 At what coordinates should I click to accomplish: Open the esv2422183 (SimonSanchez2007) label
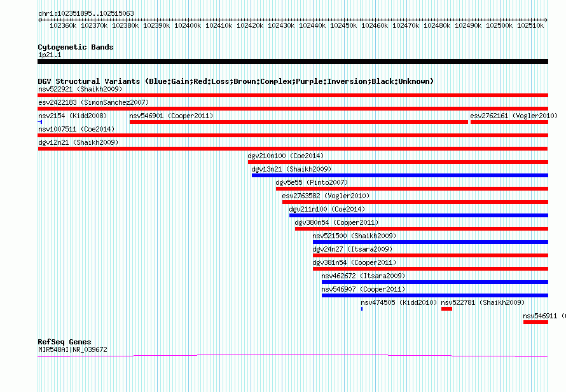point(93,102)
